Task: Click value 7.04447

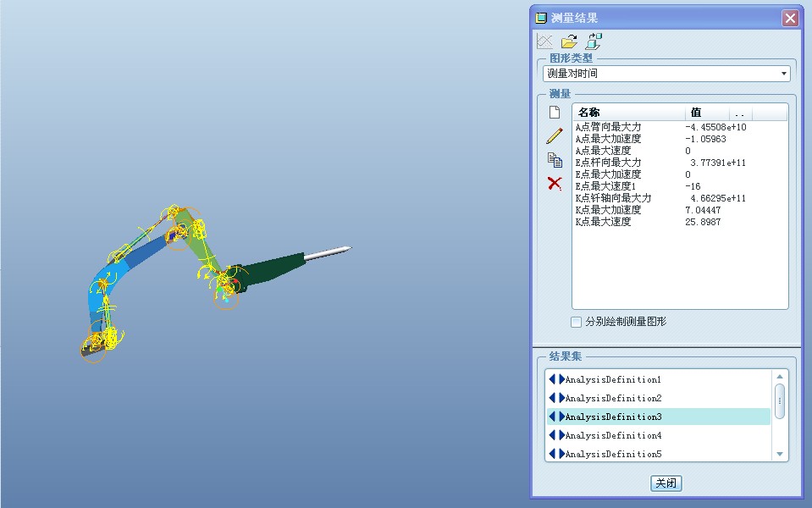Action: [x=703, y=210]
